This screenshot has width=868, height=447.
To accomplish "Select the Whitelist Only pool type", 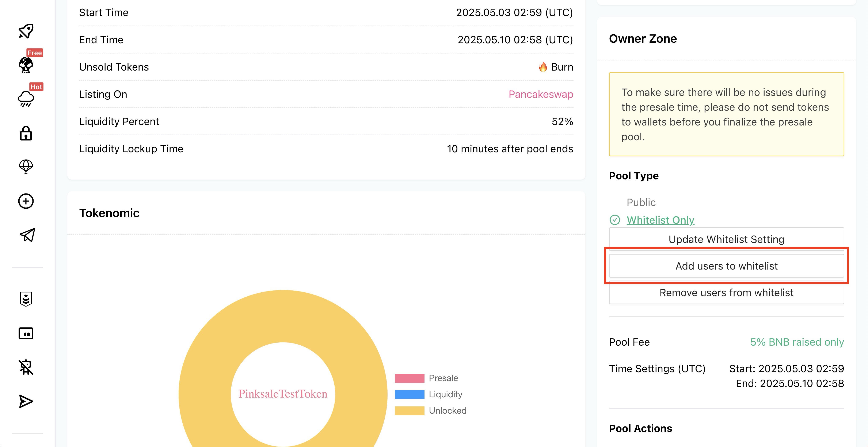I will pos(660,220).
